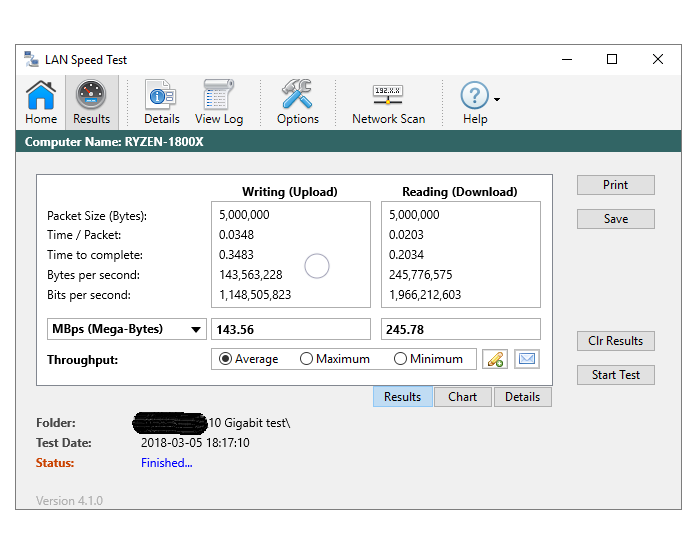Viewport: 696px width, 554px height.
Task: Click the download bytes value 245,776,575
Action: (x=420, y=275)
